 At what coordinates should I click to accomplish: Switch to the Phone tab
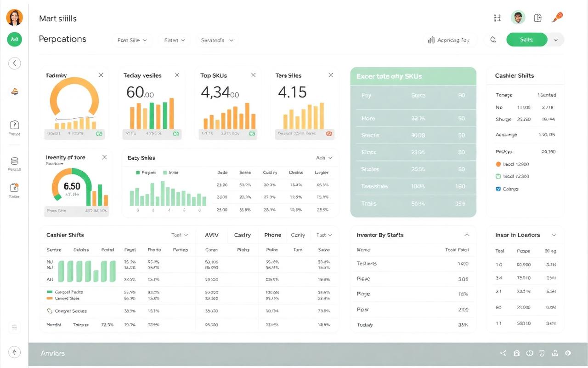tap(272, 235)
